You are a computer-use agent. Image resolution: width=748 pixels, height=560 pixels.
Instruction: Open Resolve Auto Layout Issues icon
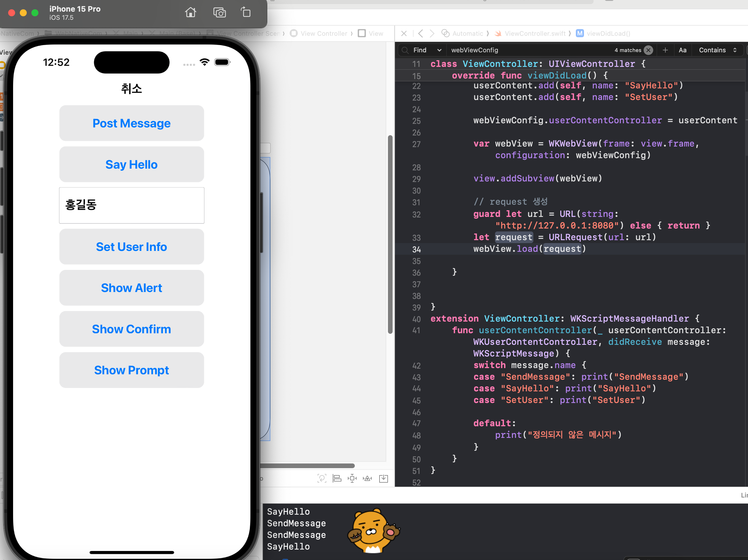[x=367, y=478]
